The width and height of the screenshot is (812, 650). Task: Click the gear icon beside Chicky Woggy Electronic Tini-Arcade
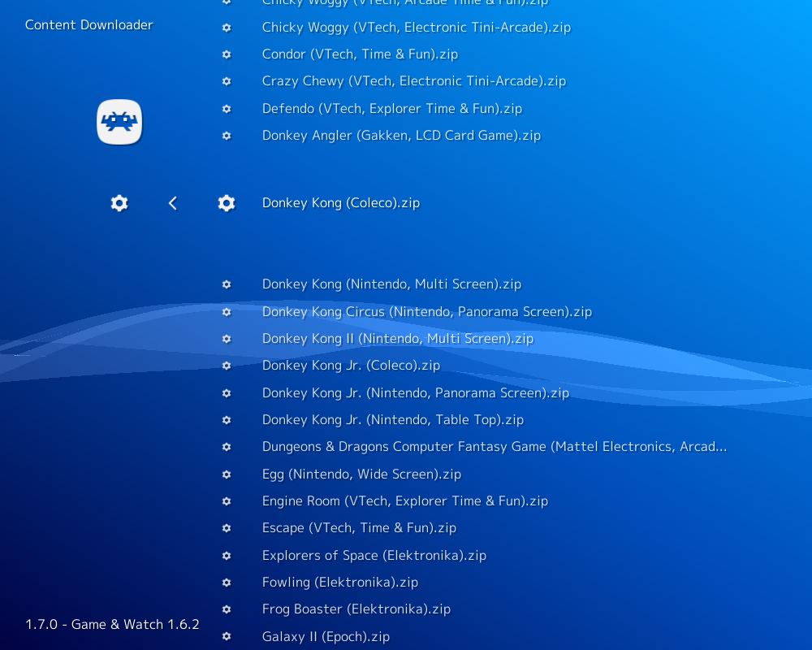[x=227, y=28]
